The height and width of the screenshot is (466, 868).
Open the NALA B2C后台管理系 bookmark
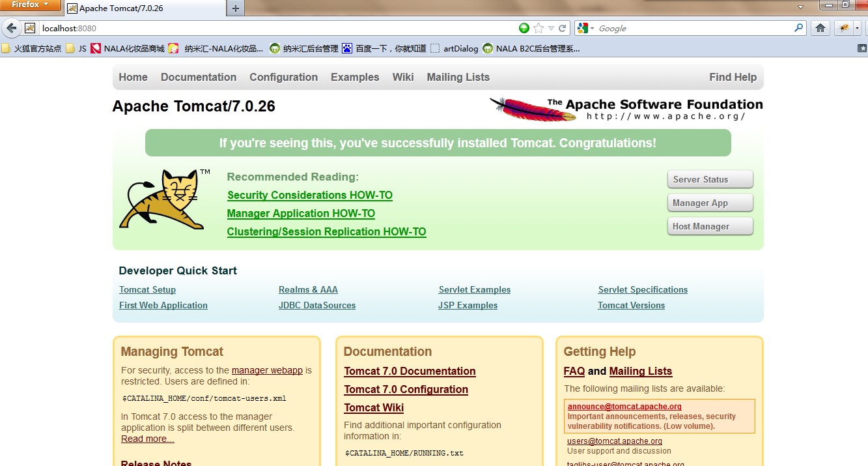coord(531,48)
